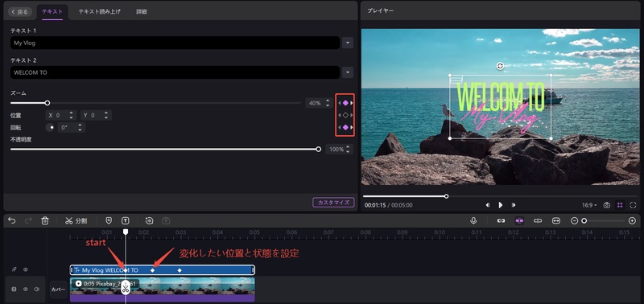Zoom in timeline with plus icon
This screenshot has height=304, width=644.
[x=633, y=220]
